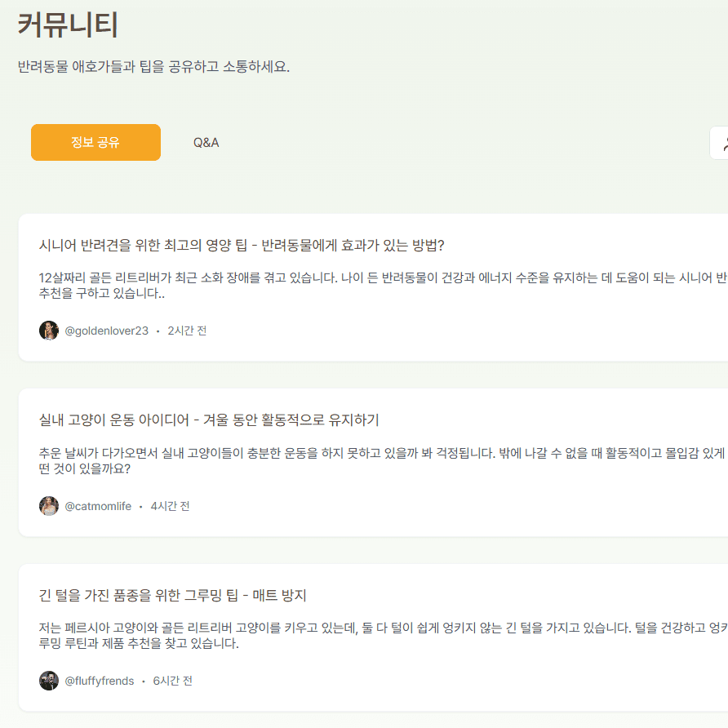Click the second community post card
This screenshot has height=728, width=728.
364,461
